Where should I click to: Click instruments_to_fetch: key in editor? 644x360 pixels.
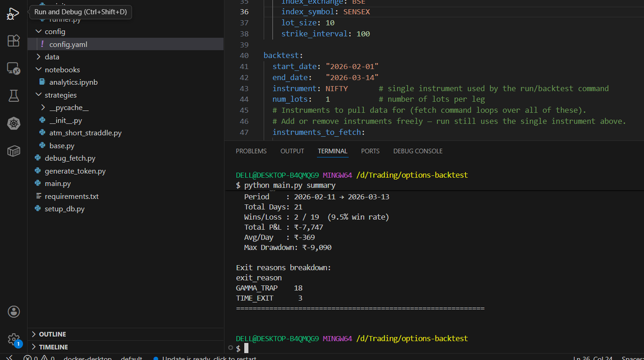coord(319,132)
